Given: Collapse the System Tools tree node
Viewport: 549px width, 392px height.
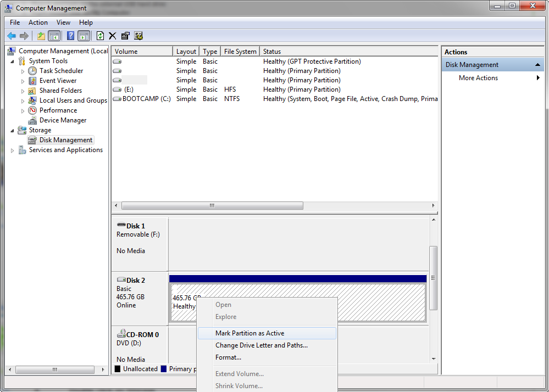Looking at the screenshot, I should point(12,61).
